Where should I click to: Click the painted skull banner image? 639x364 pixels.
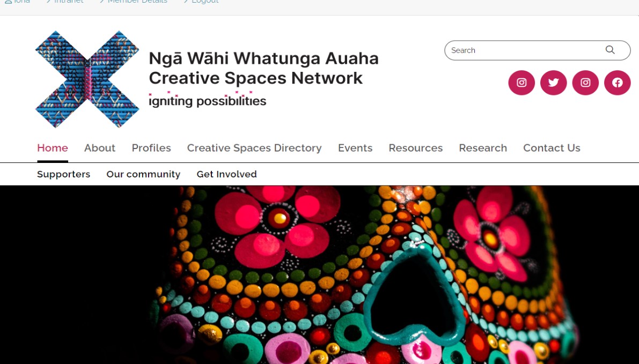[x=320, y=275]
